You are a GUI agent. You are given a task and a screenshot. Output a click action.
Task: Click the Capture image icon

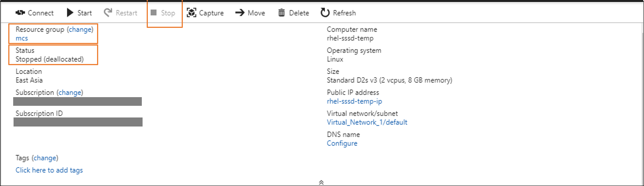pos(191,13)
